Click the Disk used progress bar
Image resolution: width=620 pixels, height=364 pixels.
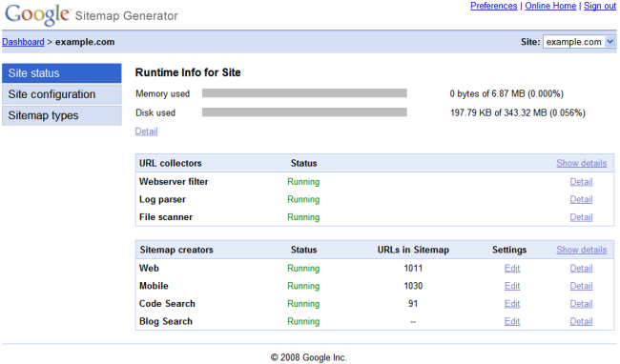click(304, 112)
